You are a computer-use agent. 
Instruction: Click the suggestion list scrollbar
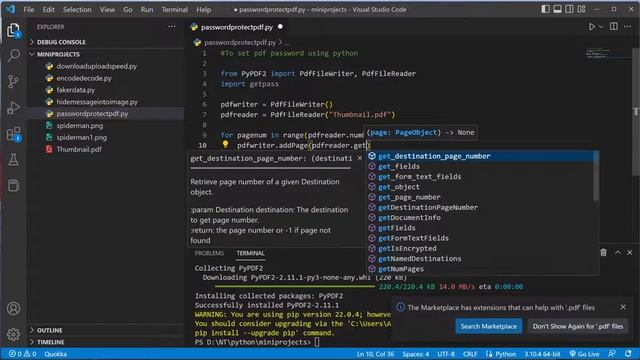coord(596,176)
